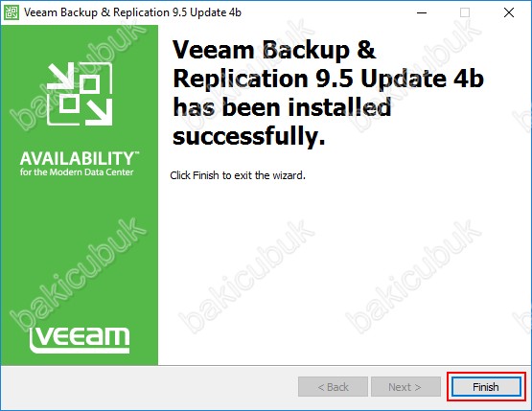Viewport: 532px width, 411px height.
Task: Click the AVAILABILITY text on green panel
Action: tap(80, 159)
